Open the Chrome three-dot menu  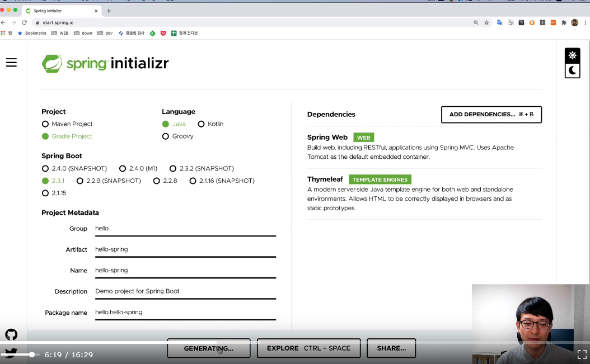(x=585, y=22)
